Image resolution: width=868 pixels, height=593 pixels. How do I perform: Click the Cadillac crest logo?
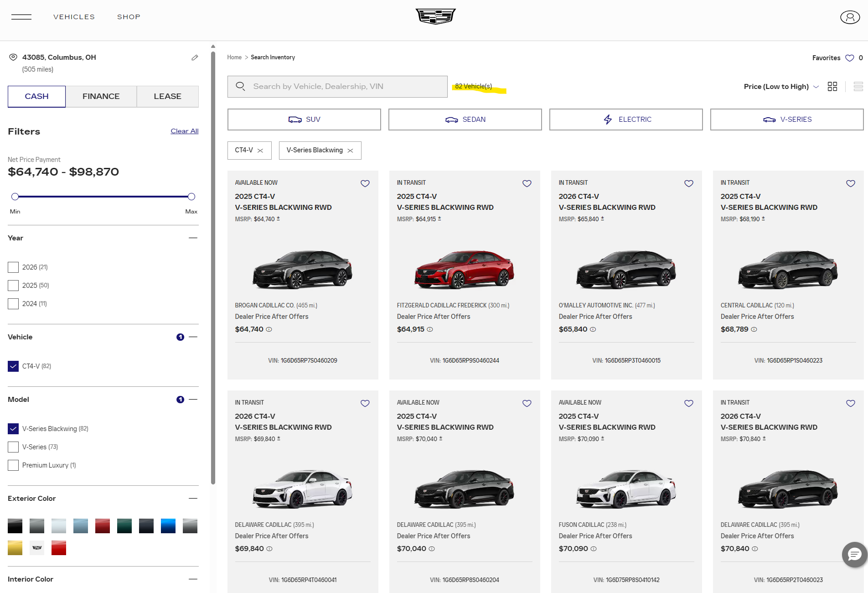435,16
